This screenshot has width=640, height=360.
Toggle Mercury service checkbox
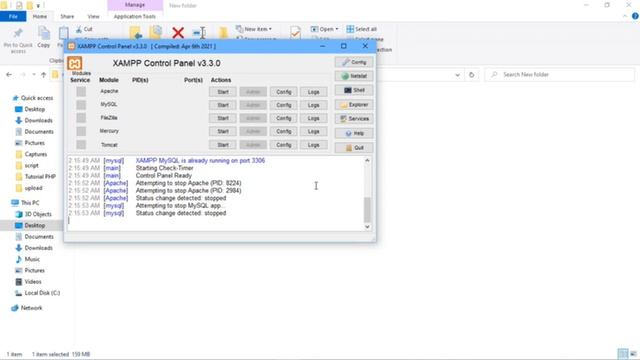(81, 131)
